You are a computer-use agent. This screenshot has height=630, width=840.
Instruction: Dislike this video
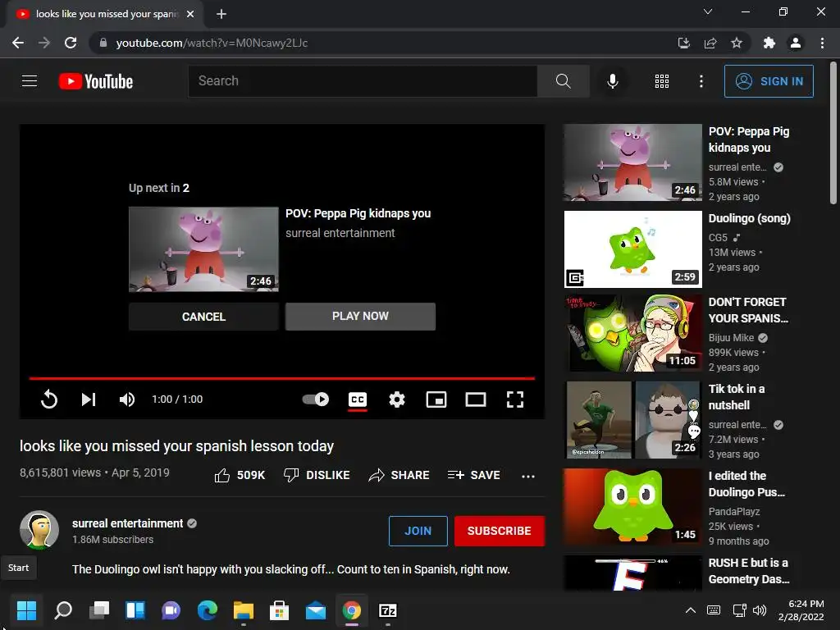[x=317, y=475]
